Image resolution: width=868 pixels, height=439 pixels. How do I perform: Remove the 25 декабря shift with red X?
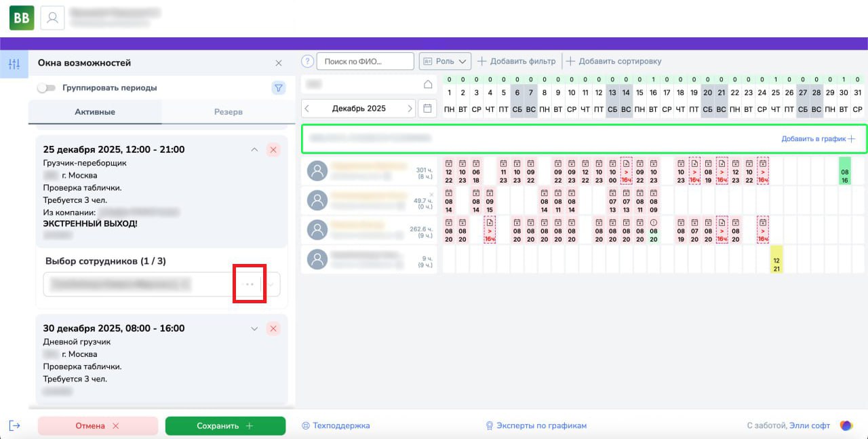(273, 149)
